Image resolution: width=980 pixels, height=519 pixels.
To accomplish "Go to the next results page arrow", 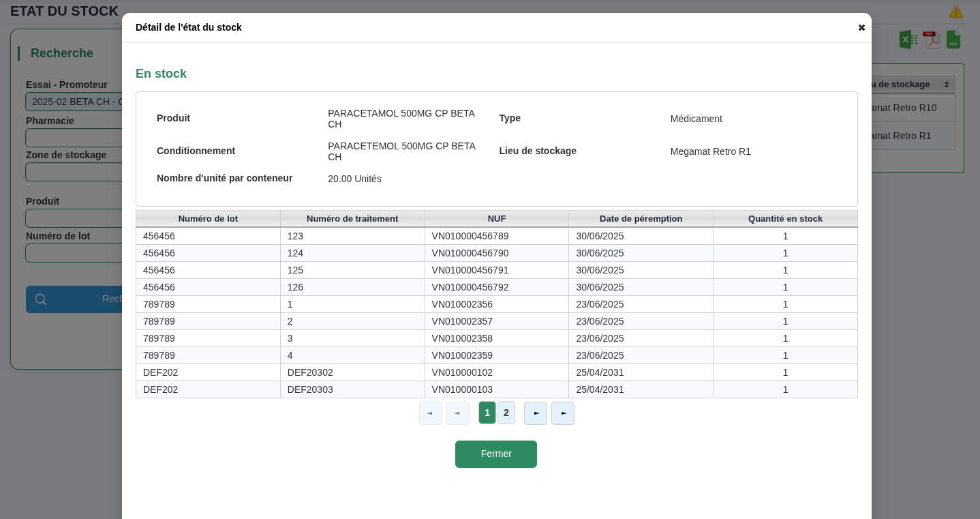I will click(536, 413).
